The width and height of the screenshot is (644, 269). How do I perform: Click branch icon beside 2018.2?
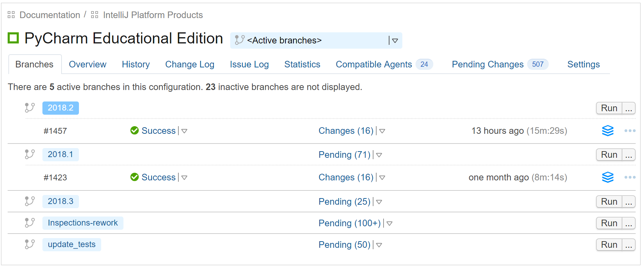(30, 108)
